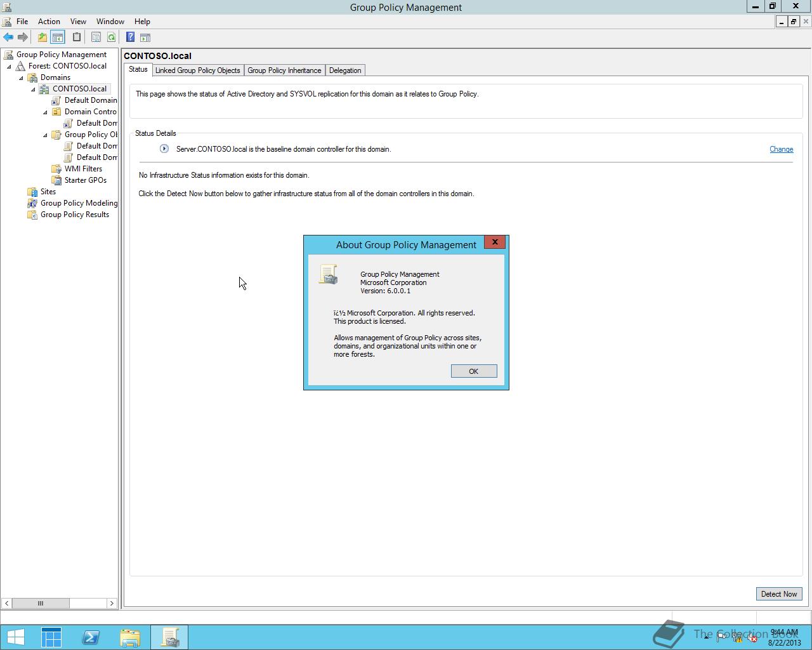This screenshot has width=812, height=650.
Task: Click the Sites folder icon
Action: tap(33, 192)
